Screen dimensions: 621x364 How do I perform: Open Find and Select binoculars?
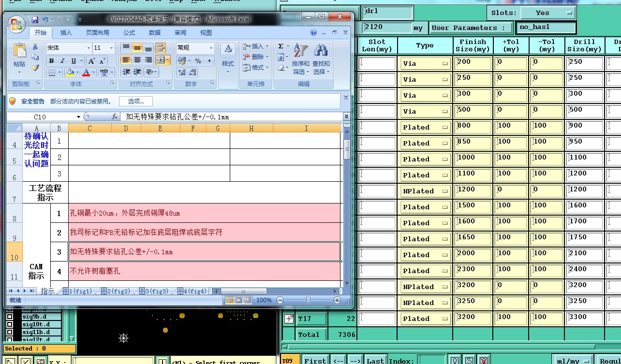(x=321, y=58)
